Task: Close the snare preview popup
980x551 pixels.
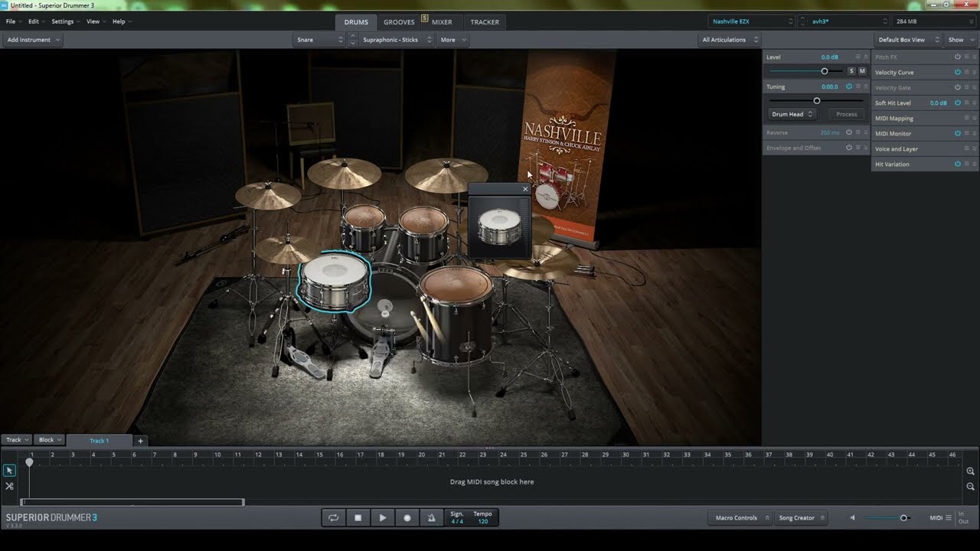Action: pyautogui.click(x=525, y=189)
